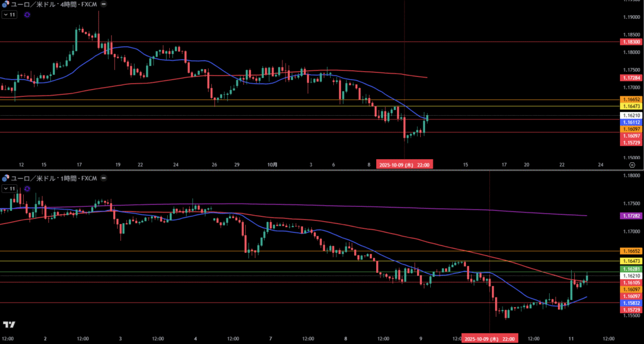Click the red 1.18300 price label
The height and width of the screenshot is (344, 644).
630,42
